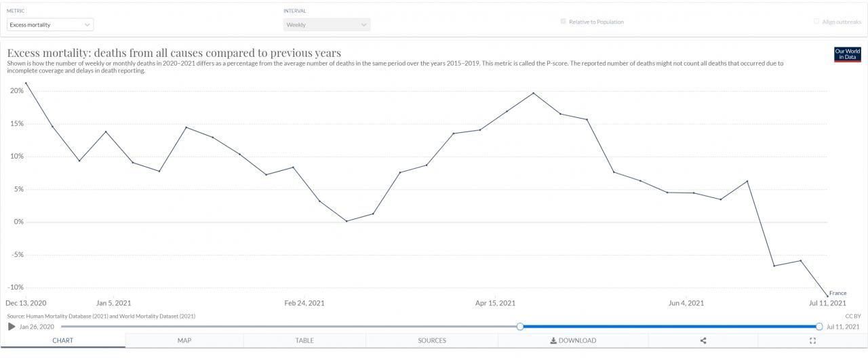This screenshot has width=868, height=358.
Task: Open the TABLE tab
Action: click(304, 340)
